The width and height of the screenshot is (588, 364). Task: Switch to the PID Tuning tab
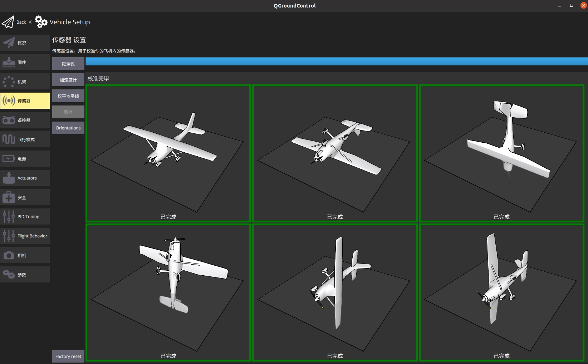pos(25,217)
